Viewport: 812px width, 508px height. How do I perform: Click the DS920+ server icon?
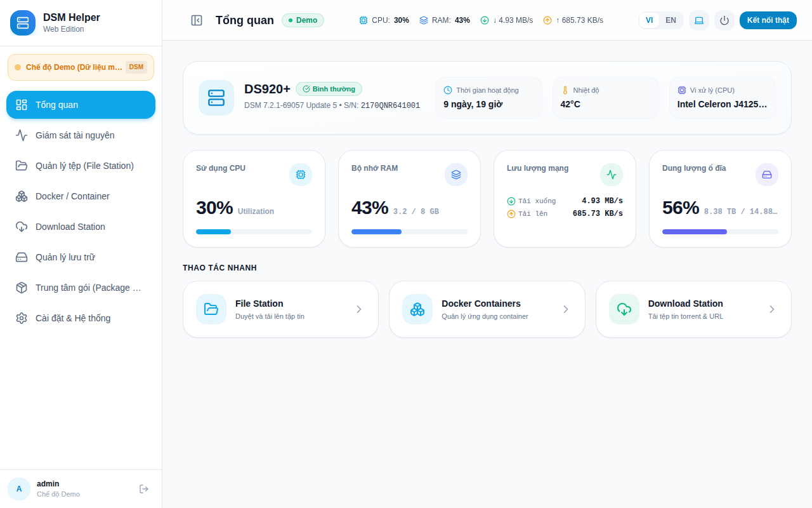coord(216,98)
